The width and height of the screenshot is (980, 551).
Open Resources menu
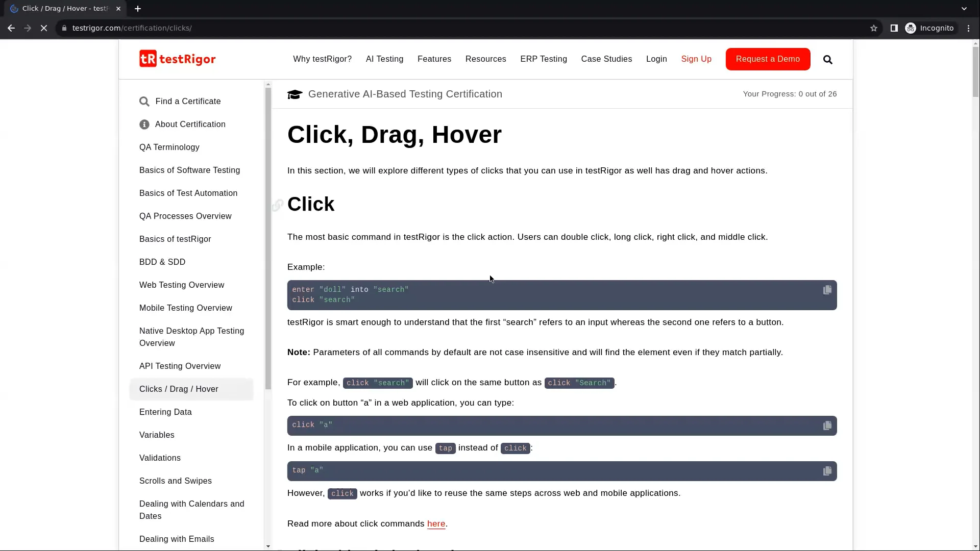pyautogui.click(x=486, y=59)
